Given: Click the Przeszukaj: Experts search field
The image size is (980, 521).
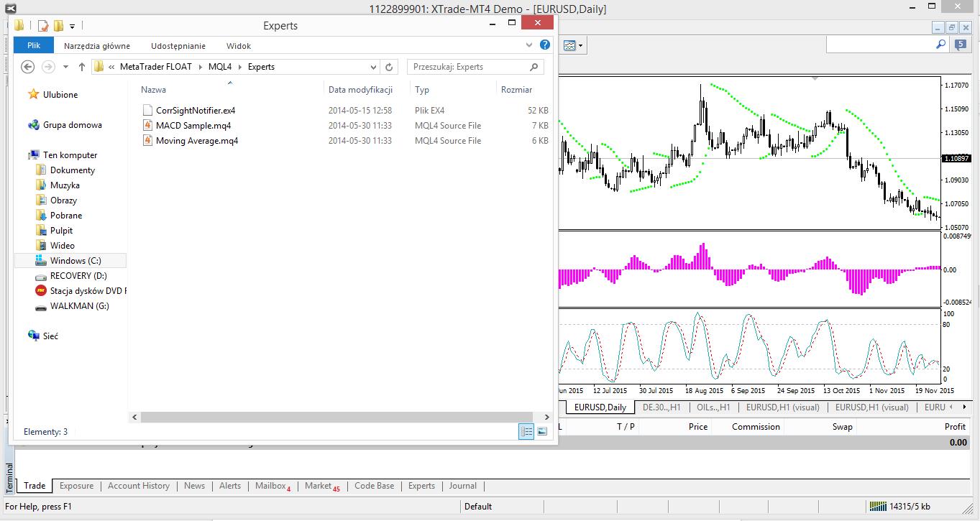Looking at the screenshot, I should (x=469, y=67).
